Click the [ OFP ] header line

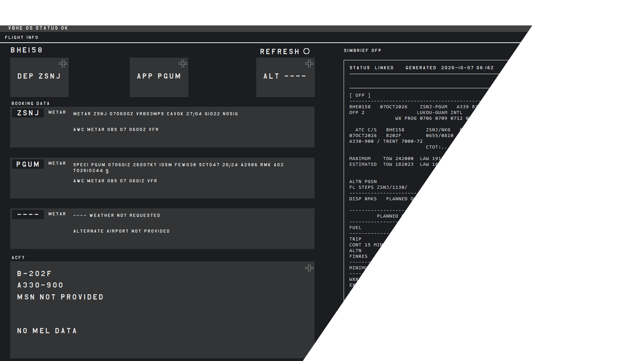tap(360, 95)
